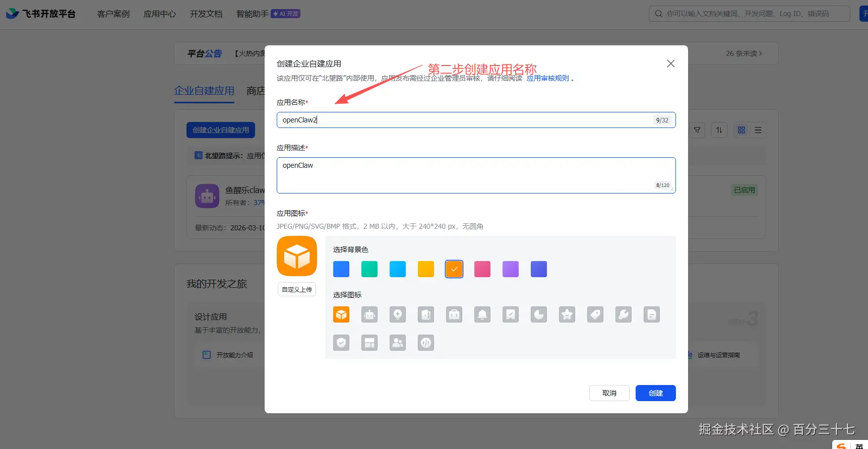The image size is (868, 449).
Task: Open 智能助手 in top navigation
Action: pyautogui.click(x=252, y=14)
